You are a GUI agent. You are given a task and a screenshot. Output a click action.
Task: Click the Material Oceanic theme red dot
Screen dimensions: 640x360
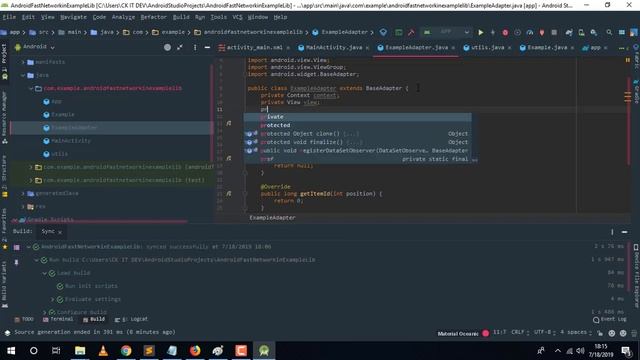485,333
